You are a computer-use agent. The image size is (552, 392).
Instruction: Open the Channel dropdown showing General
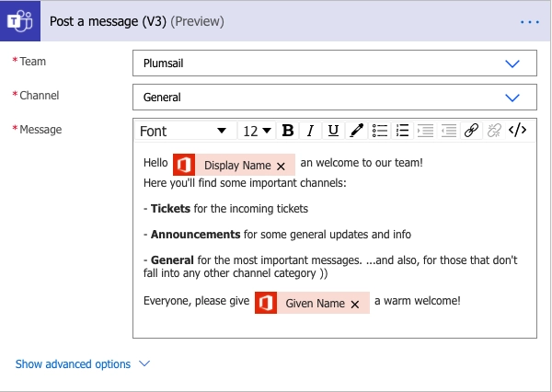pyautogui.click(x=335, y=97)
